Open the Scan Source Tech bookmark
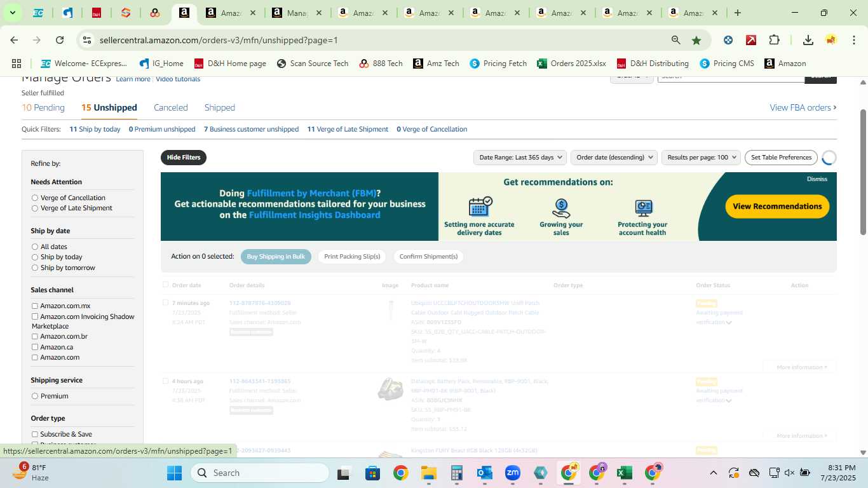The height and width of the screenshot is (488, 868). click(x=313, y=64)
